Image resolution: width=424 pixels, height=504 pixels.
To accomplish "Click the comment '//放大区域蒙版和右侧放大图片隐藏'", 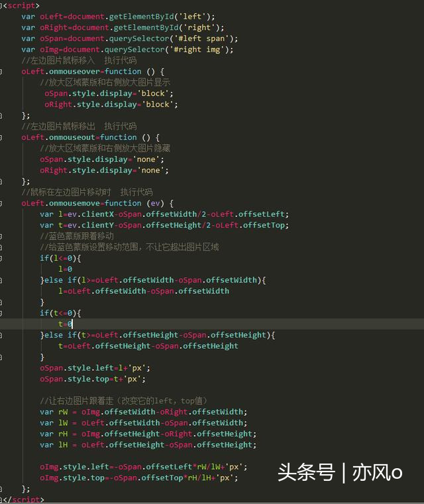I will (x=105, y=149).
